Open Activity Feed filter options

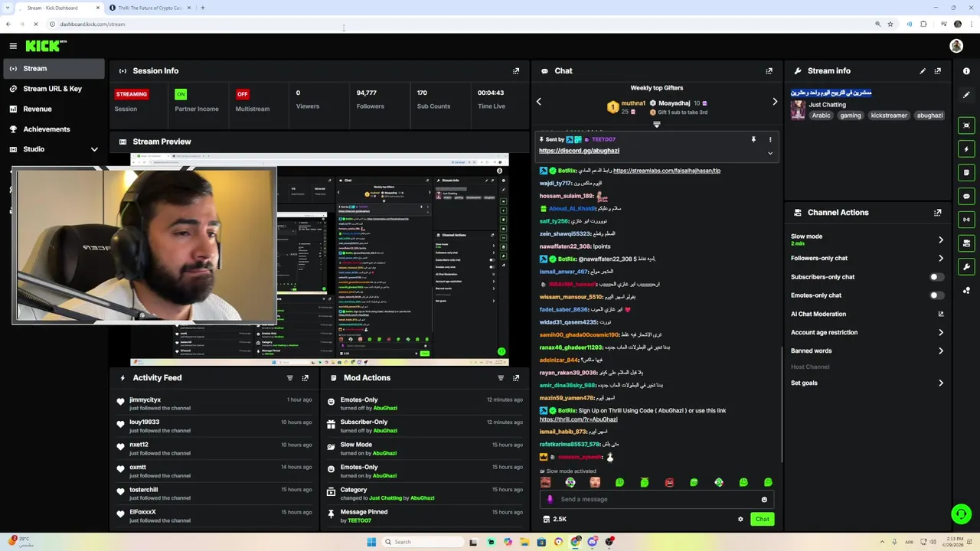pyautogui.click(x=290, y=378)
